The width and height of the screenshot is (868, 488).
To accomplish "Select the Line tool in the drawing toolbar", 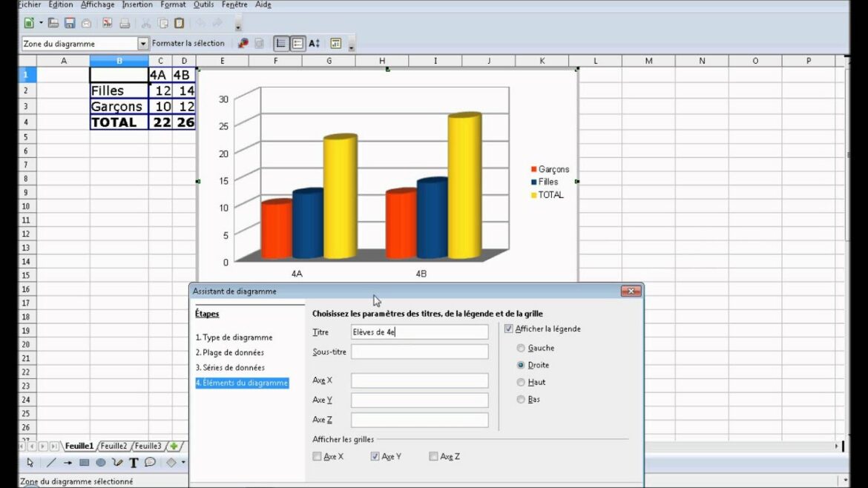I will click(x=52, y=462).
